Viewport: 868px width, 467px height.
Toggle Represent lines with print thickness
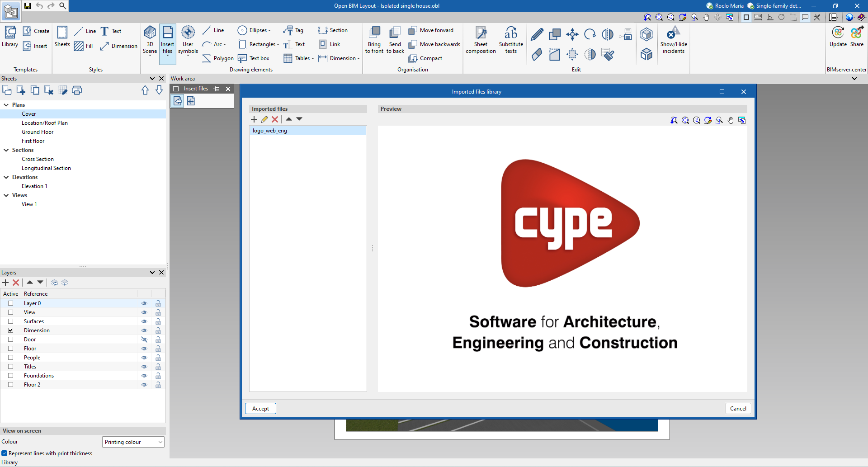point(5,453)
